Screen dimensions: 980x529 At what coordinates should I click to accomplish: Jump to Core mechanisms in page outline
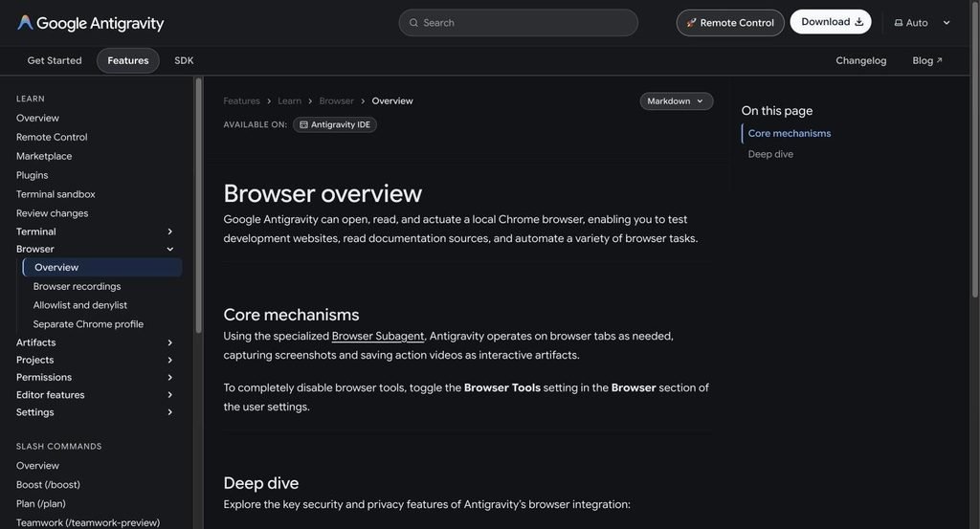click(x=790, y=133)
